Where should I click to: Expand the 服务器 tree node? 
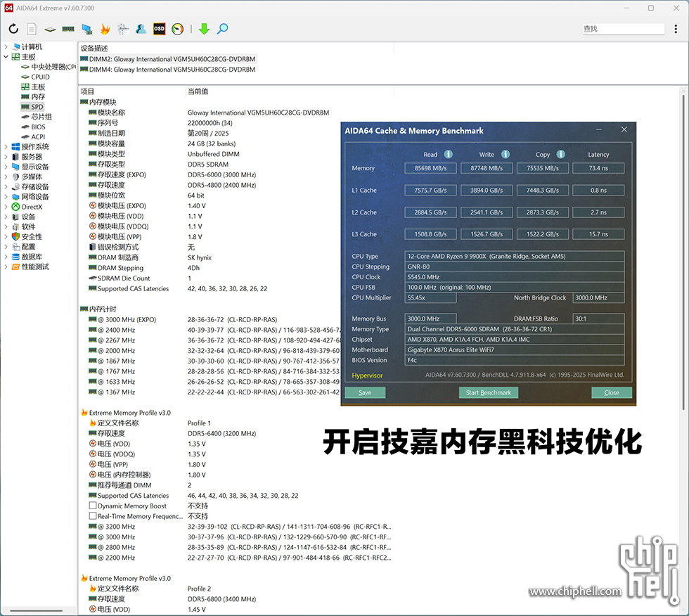(x=6, y=157)
